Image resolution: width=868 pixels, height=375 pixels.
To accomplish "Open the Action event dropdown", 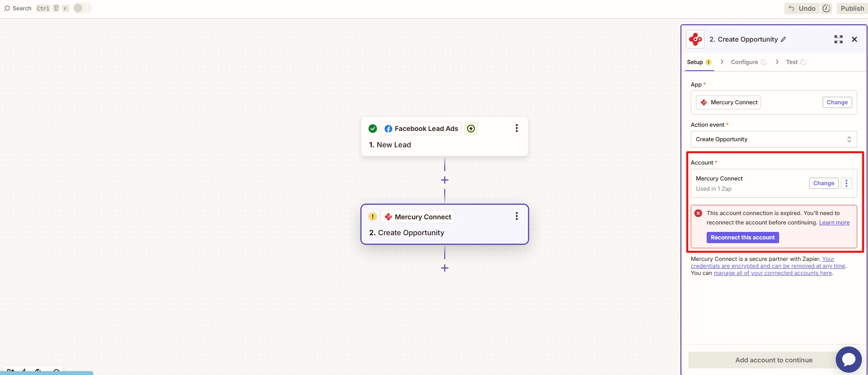I will (x=774, y=139).
